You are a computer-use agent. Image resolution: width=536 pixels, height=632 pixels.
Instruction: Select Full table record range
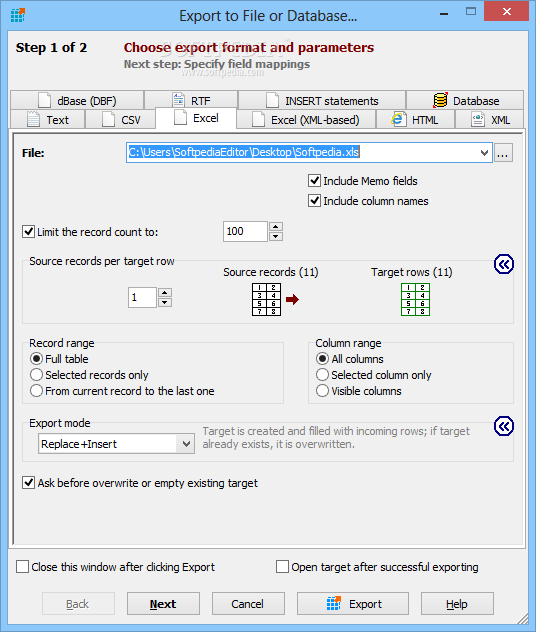click(x=59, y=359)
